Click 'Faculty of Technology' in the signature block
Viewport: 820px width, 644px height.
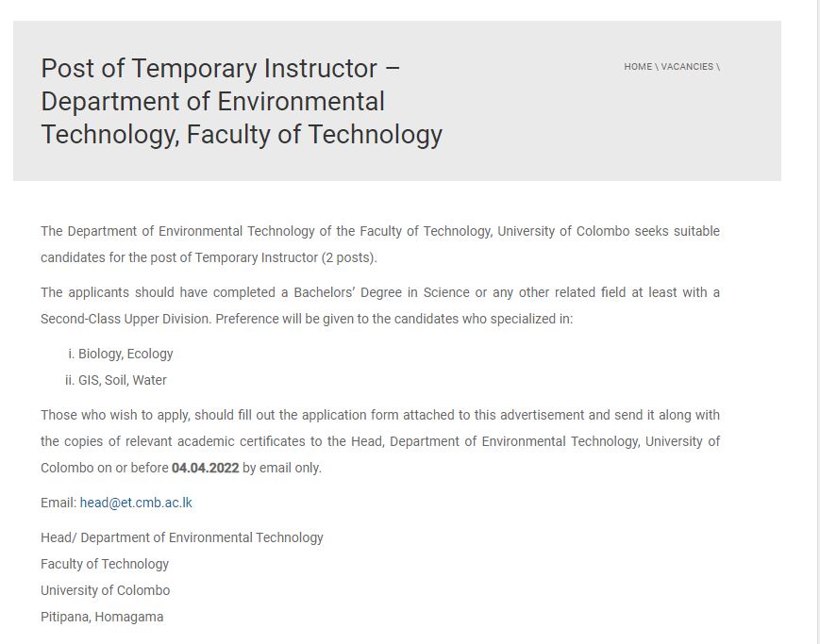[x=105, y=564]
